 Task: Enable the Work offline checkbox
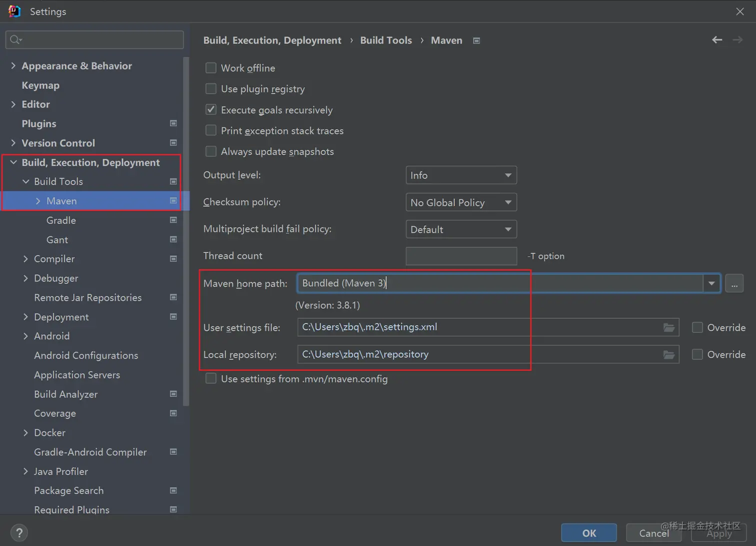click(x=211, y=68)
